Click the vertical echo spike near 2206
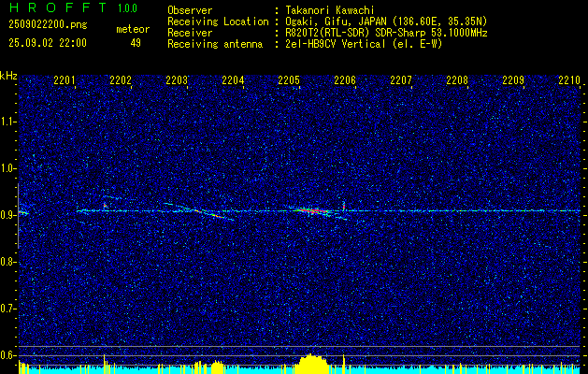Image resolution: width=588 pixels, height=374 pixels. [343, 206]
